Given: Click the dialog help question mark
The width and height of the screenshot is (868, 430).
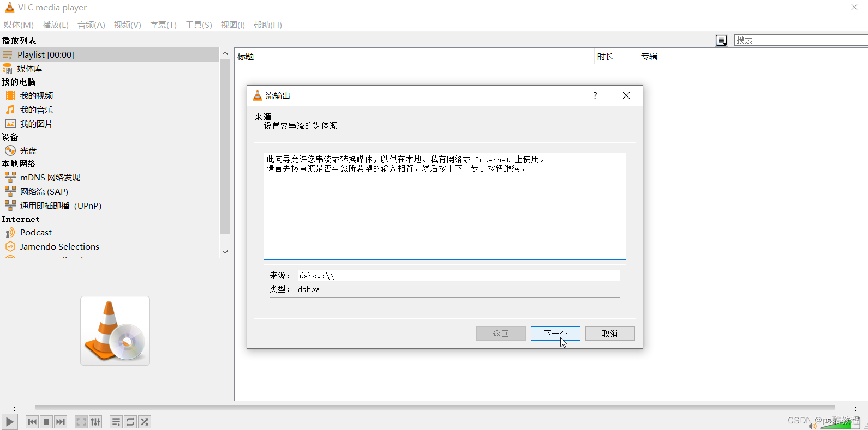Looking at the screenshot, I should pos(595,95).
